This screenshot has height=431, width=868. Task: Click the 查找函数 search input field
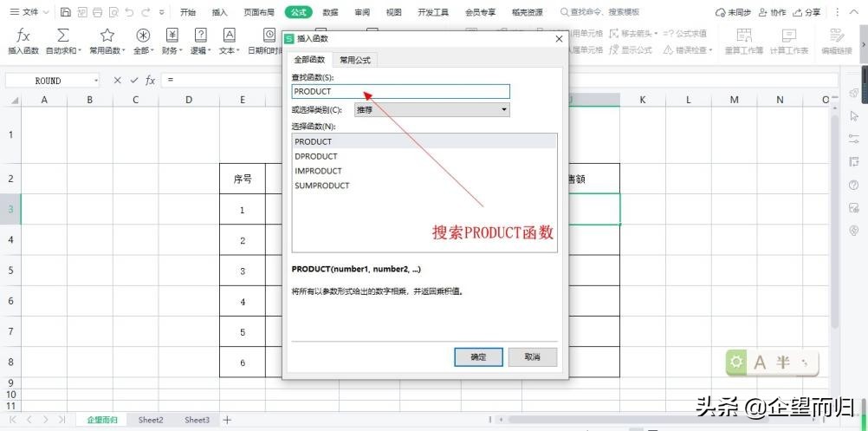(400, 91)
